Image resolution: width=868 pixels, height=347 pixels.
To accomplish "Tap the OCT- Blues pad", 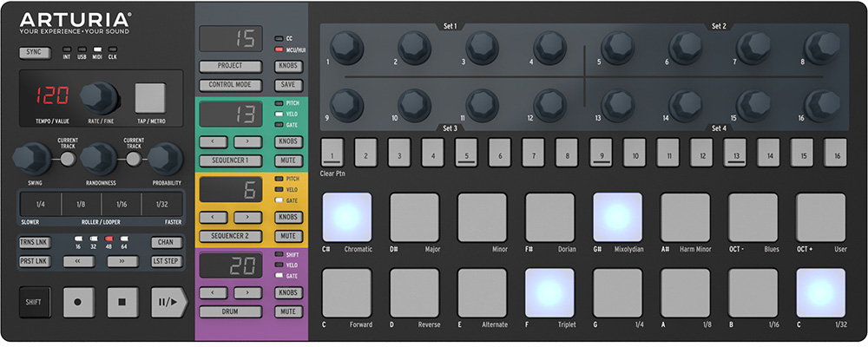I will pyautogui.click(x=753, y=218).
